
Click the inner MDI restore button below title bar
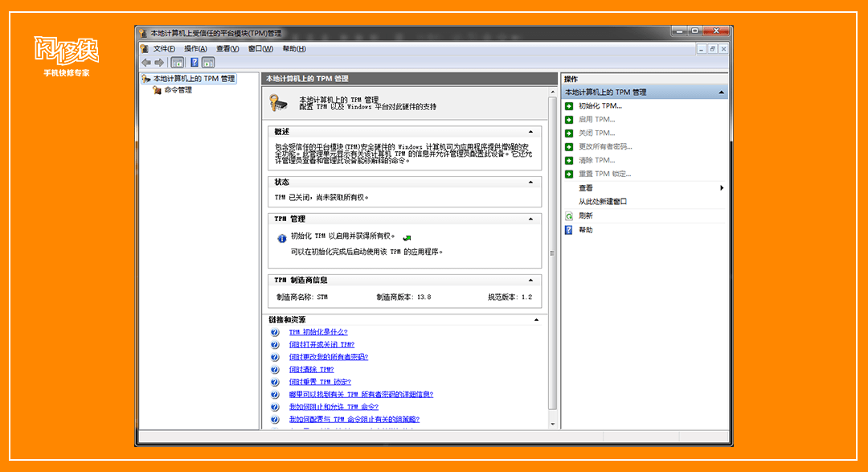tap(712, 49)
